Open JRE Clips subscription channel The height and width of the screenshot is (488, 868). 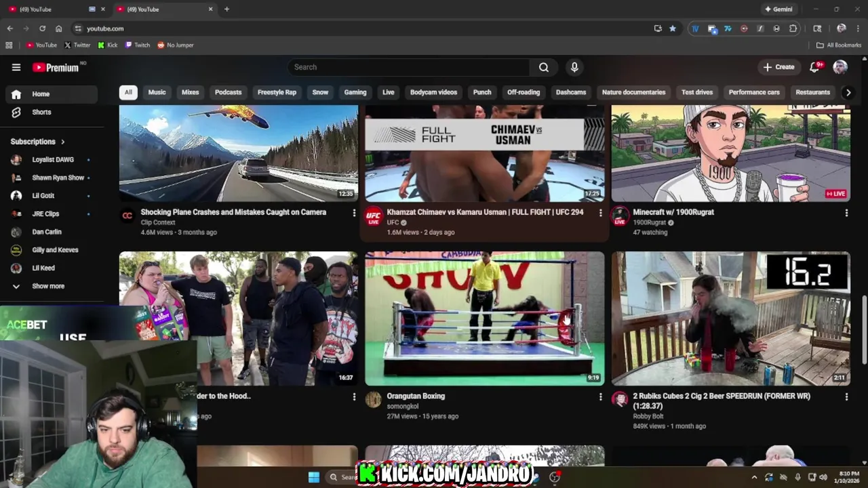click(51, 213)
